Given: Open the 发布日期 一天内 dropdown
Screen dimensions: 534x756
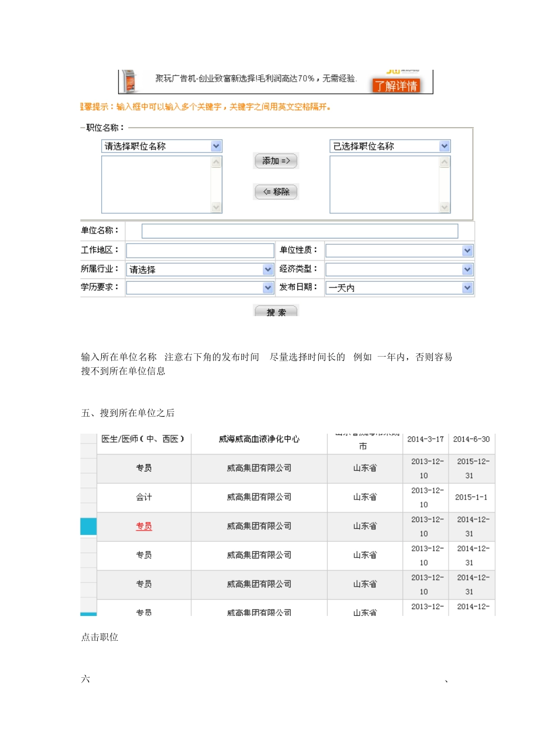Looking at the screenshot, I should tap(400, 287).
